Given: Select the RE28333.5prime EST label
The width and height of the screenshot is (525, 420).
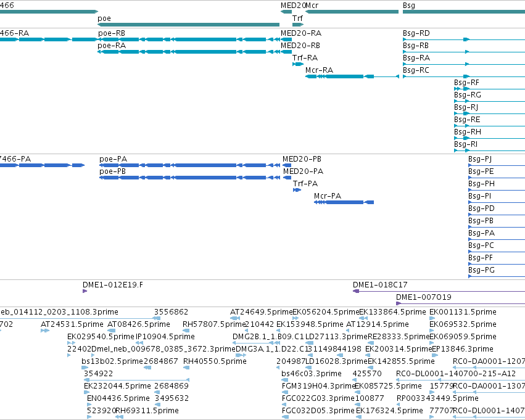Looking at the screenshot, I should 399,337.
